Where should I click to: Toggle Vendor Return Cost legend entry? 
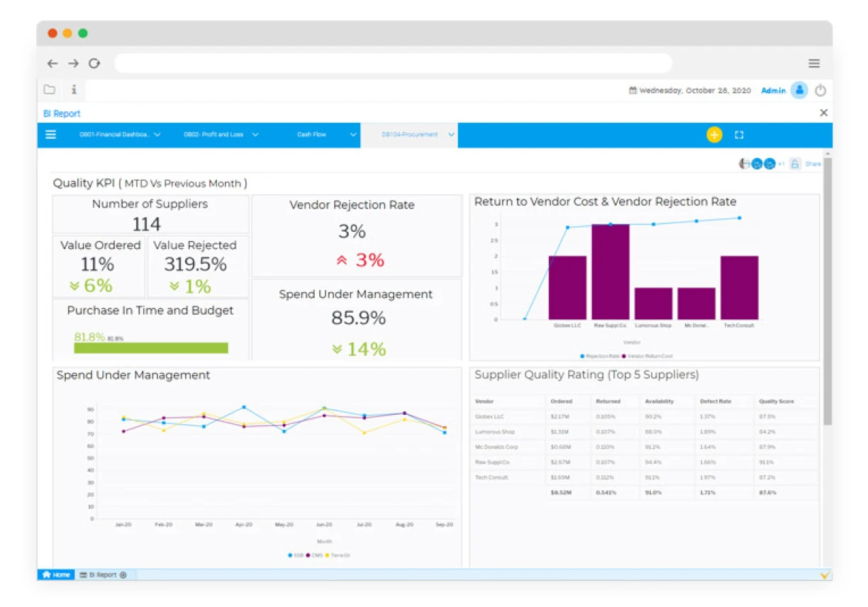[648, 356]
